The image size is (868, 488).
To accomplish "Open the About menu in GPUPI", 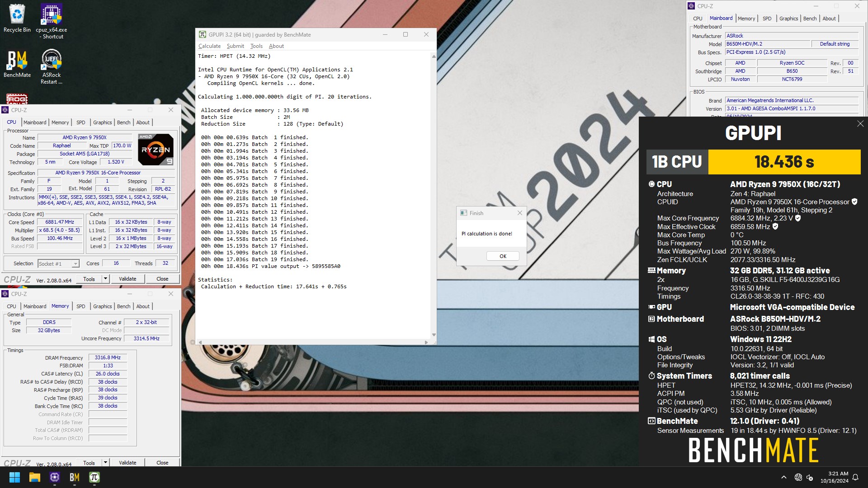I will click(276, 46).
